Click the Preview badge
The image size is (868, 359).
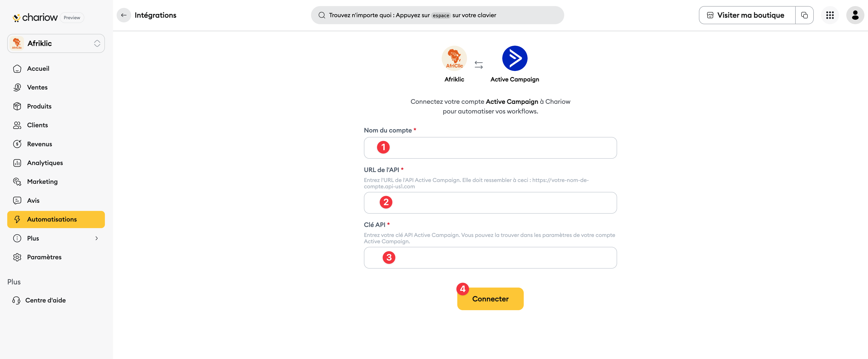point(72,18)
